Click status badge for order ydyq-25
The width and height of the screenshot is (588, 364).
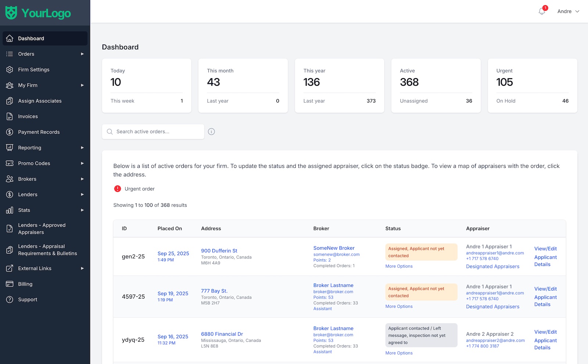point(421,335)
